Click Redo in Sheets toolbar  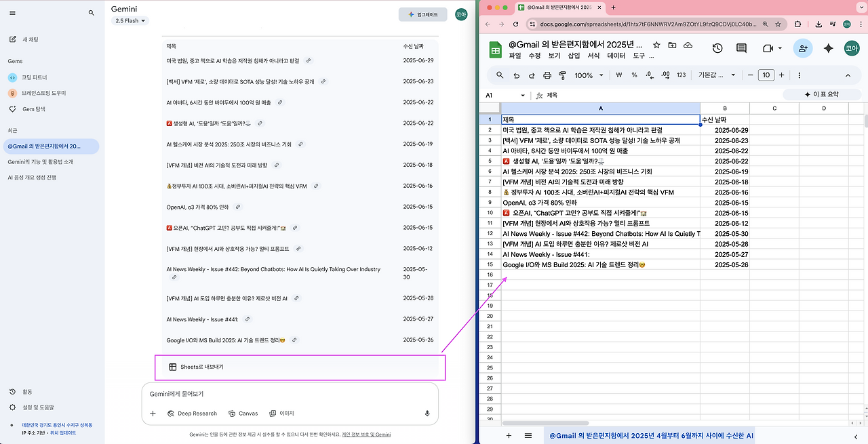[x=531, y=75]
